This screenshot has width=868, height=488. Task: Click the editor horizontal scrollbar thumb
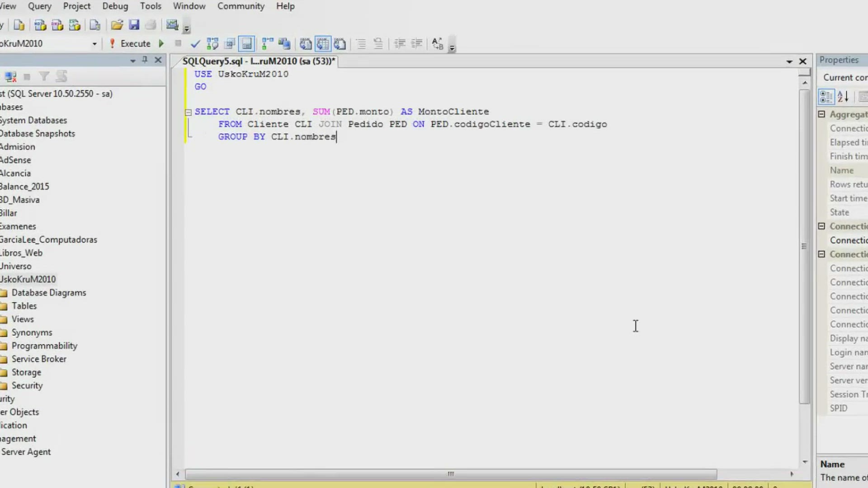tap(451, 474)
